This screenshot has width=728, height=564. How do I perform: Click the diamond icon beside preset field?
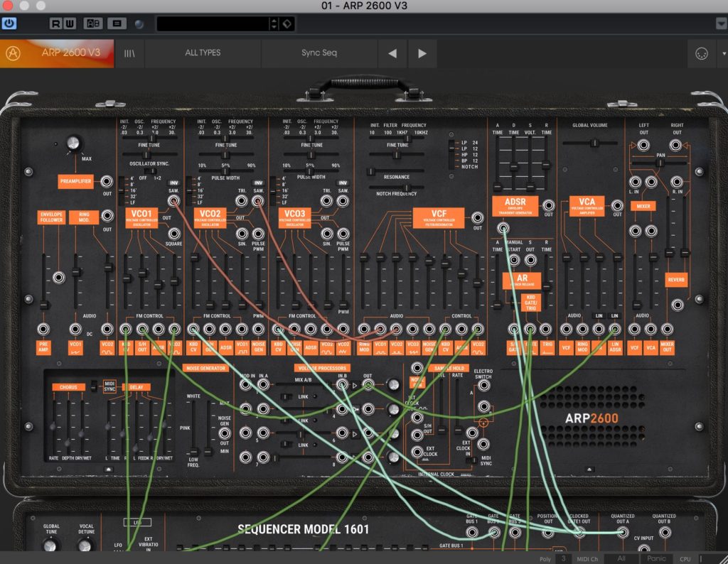(287, 23)
